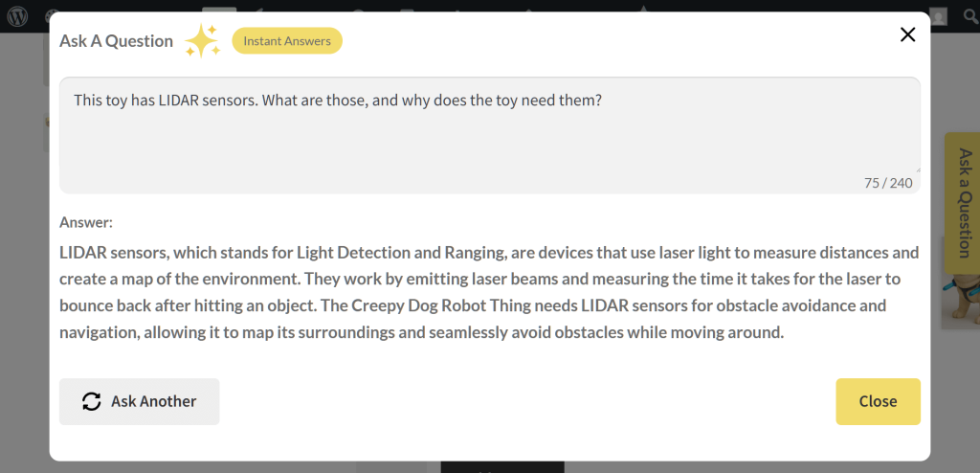
Task: Grab the question box resize handle
Action: pos(916,169)
